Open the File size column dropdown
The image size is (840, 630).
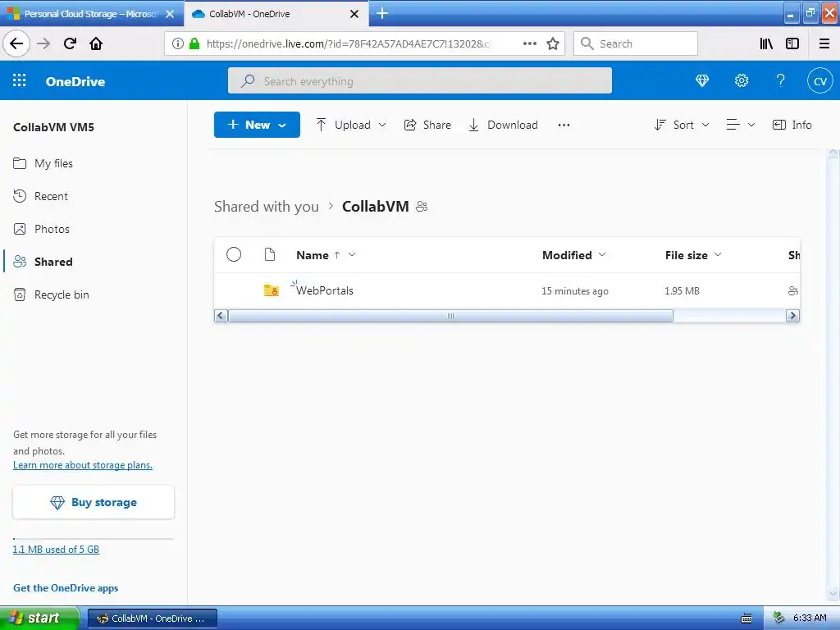[x=718, y=254]
